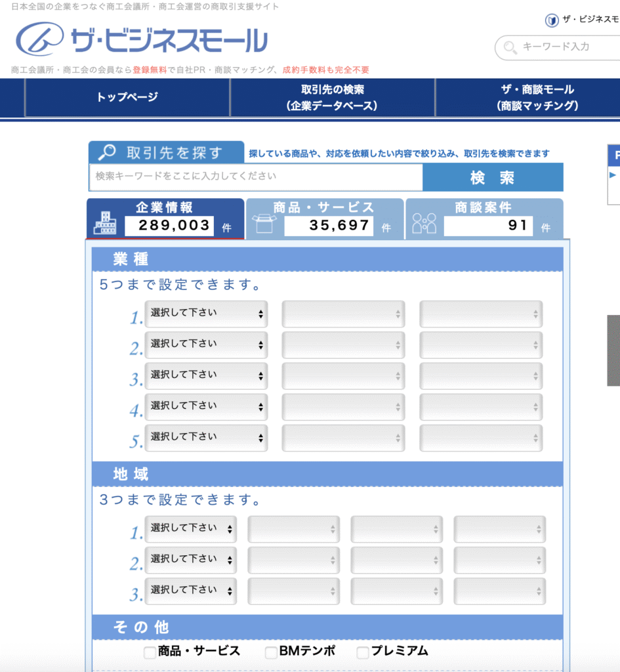
Task: Open 地域 row 3 first dropdown
Action: 191,591
